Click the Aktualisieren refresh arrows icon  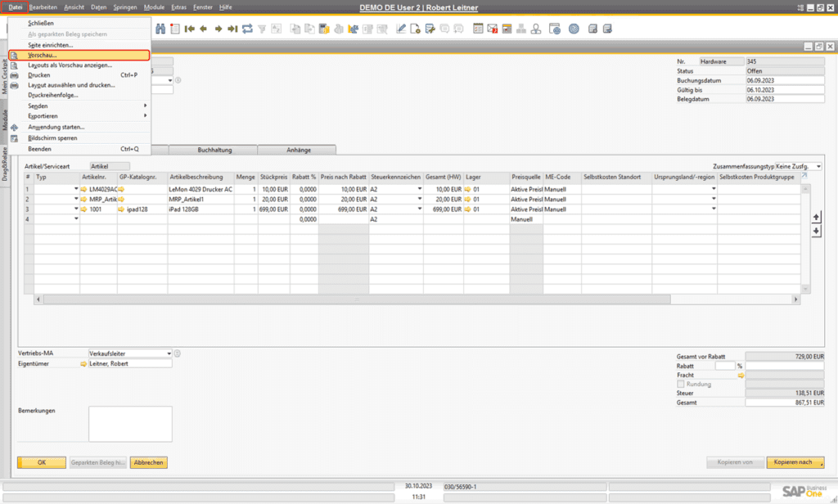point(248,29)
